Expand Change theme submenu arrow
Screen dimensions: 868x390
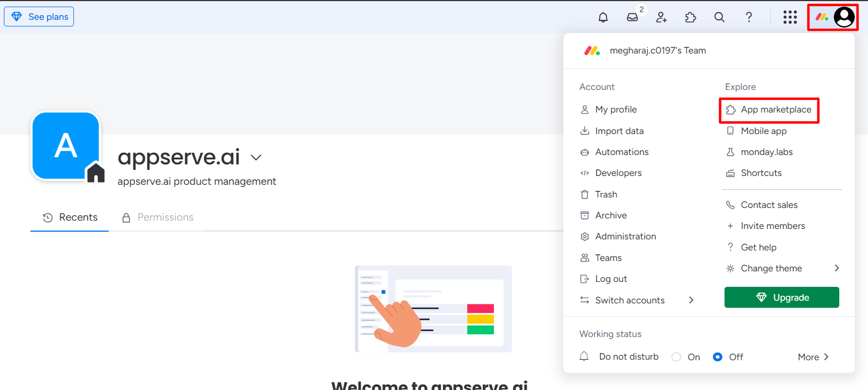click(837, 268)
